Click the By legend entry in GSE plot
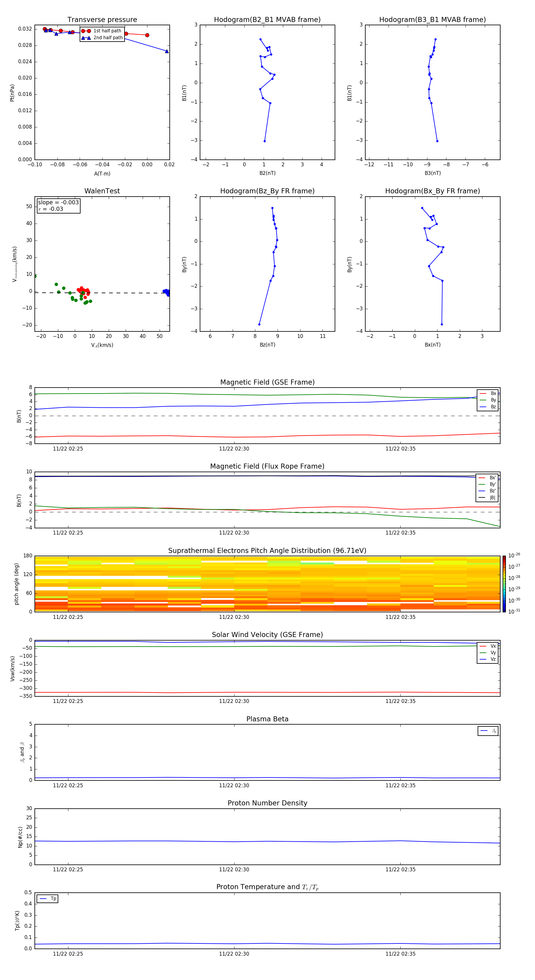Viewport: 535px width, 980px height. pos(488,400)
